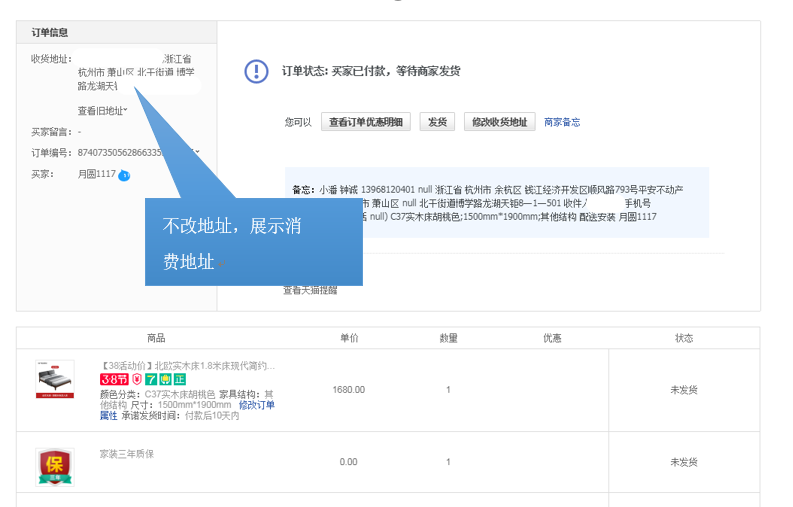Click the warranty price 0.00
The image size is (793, 507).
coord(348,462)
